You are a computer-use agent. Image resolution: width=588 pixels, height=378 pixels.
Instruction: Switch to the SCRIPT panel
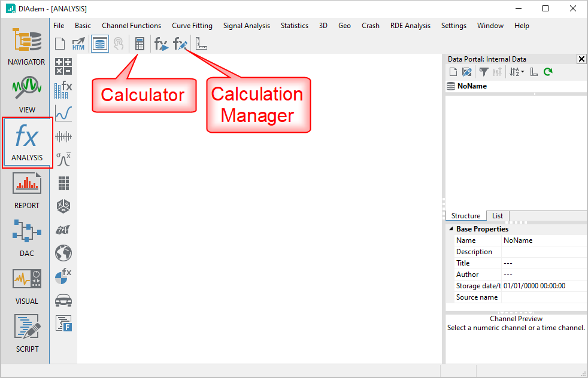pos(27,334)
